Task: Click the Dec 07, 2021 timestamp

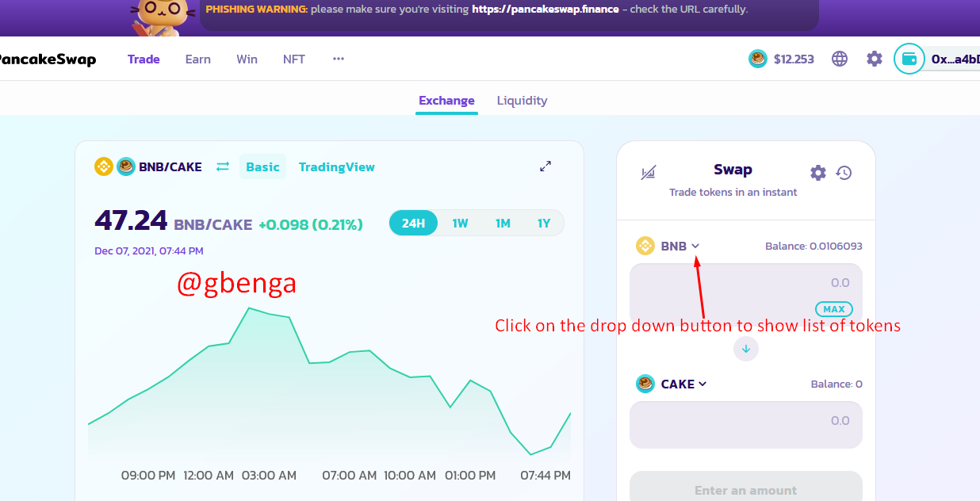Action: point(149,250)
